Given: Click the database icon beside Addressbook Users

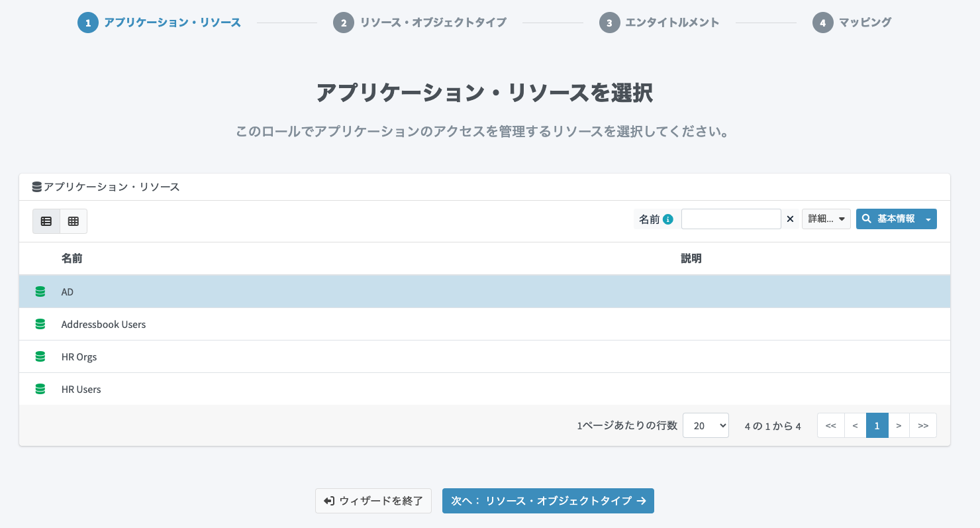Looking at the screenshot, I should (40, 324).
